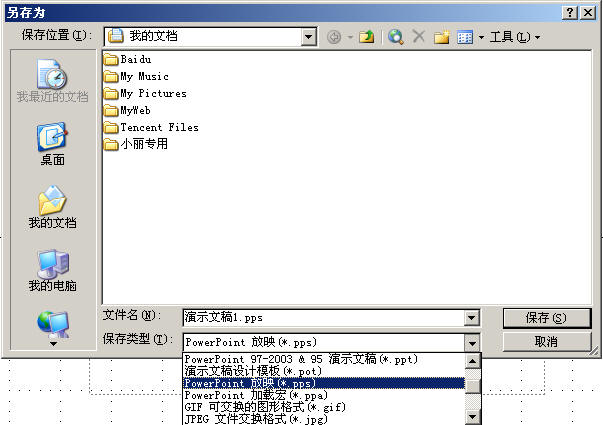This screenshot has width=603, height=425.
Task: Expand the 保存位置 location dropdown
Action: pyautogui.click(x=308, y=37)
